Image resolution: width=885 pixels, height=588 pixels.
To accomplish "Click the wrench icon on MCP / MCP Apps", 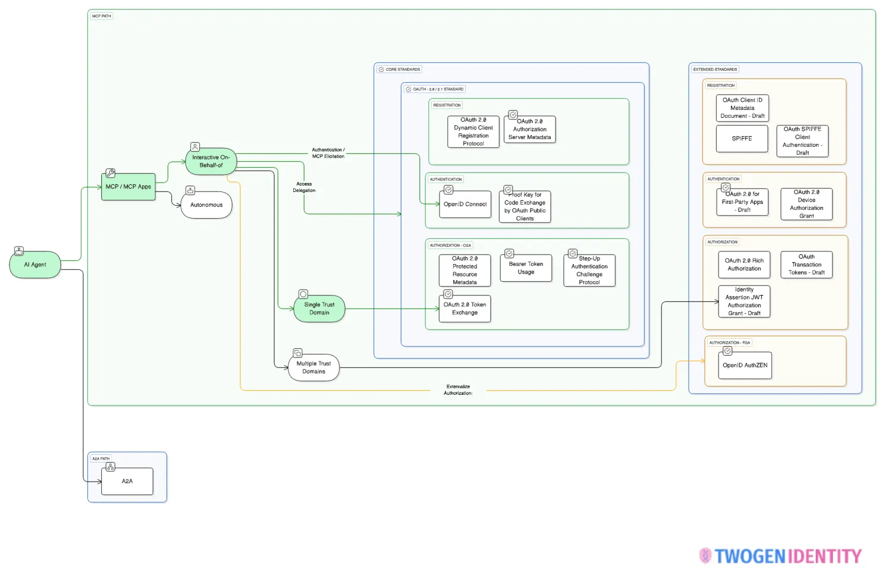I will click(x=110, y=173).
